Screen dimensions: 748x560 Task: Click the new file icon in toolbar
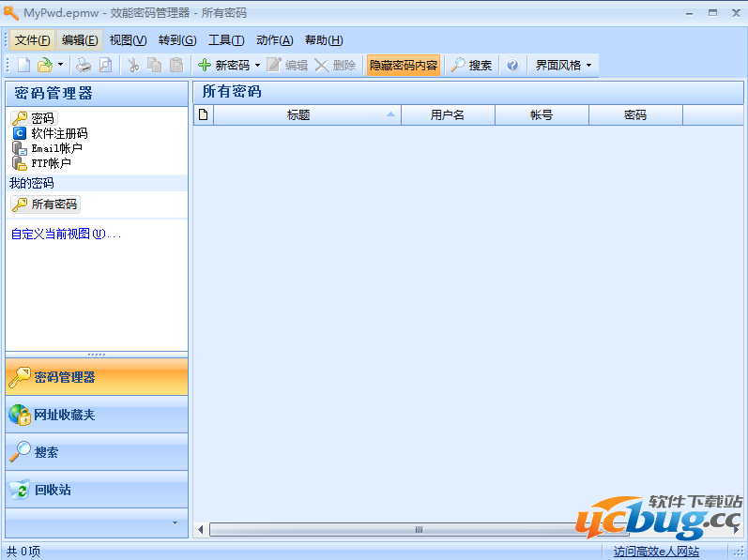point(23,65)
